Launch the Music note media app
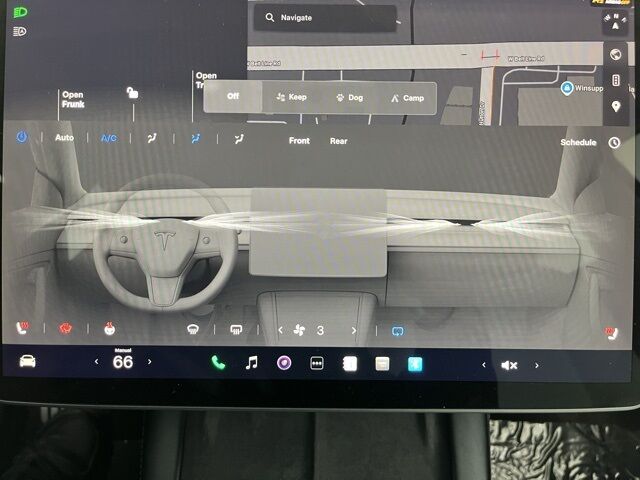This screenshot has width=640, height=480. coord(251,362)
